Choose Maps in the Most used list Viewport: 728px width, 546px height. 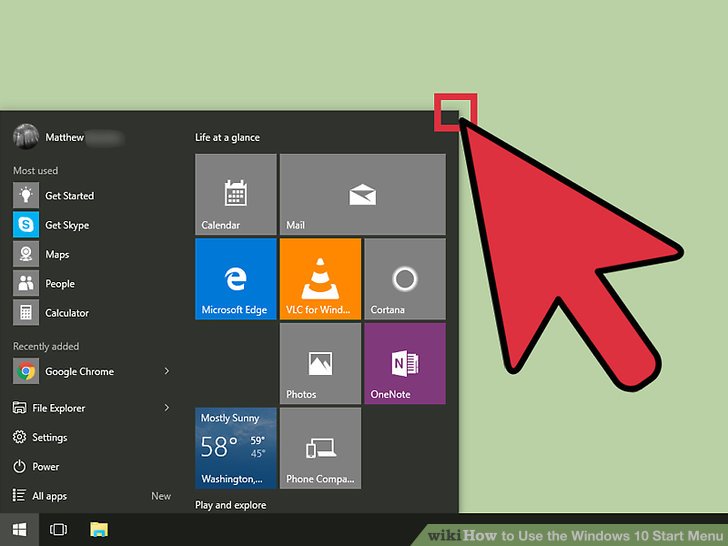[57, 254]
